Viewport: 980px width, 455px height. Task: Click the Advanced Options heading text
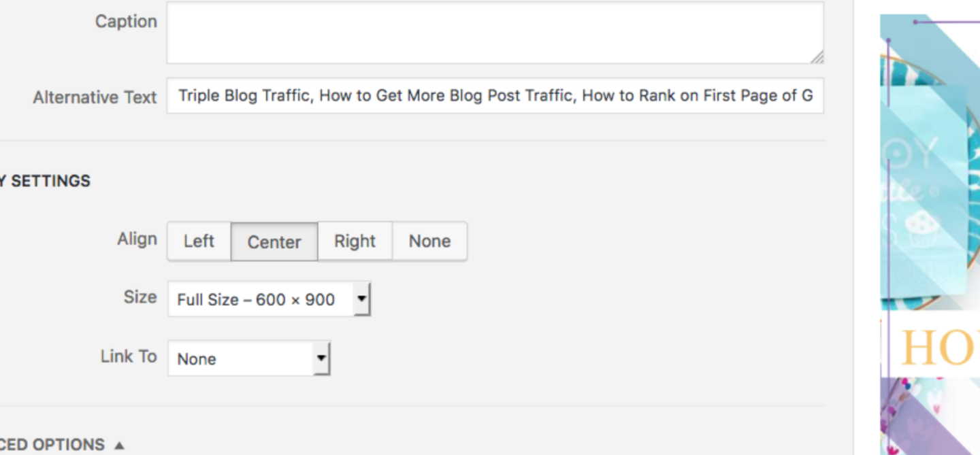point(52,445)
